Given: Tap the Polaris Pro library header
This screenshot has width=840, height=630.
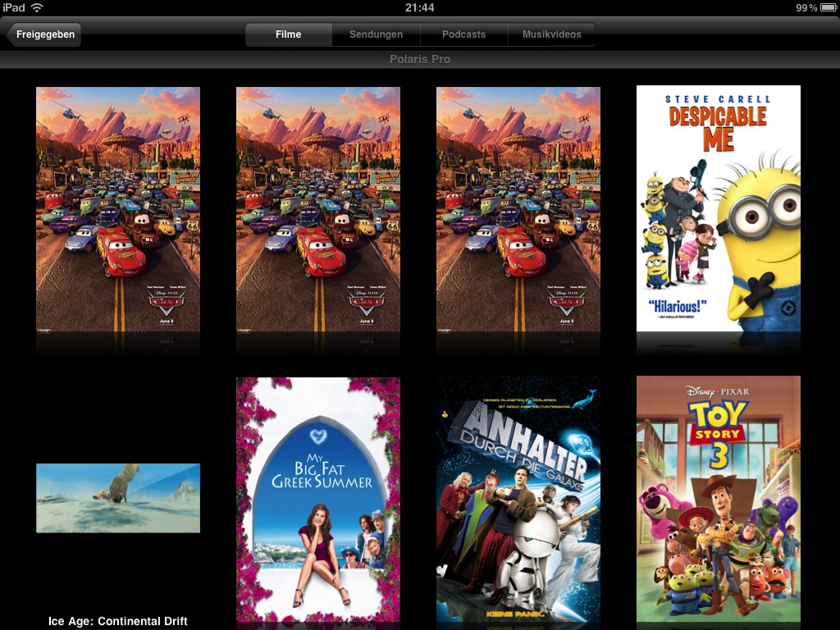Looking at the screenshot, I should [x=420, y=59].
